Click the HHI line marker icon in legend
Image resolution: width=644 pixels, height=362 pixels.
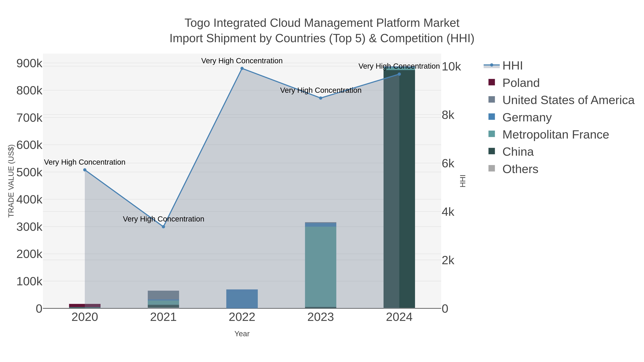pos(492,65)
